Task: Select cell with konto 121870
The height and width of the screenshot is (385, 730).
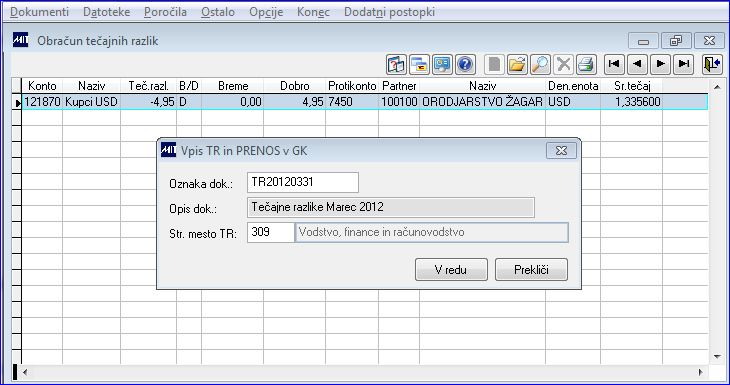Action: click(x=42, y=102)
